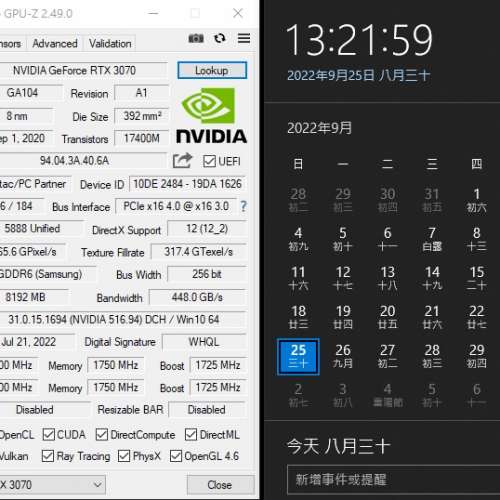
Task: Switch to the Validation tab
Action: click(110, 44)
